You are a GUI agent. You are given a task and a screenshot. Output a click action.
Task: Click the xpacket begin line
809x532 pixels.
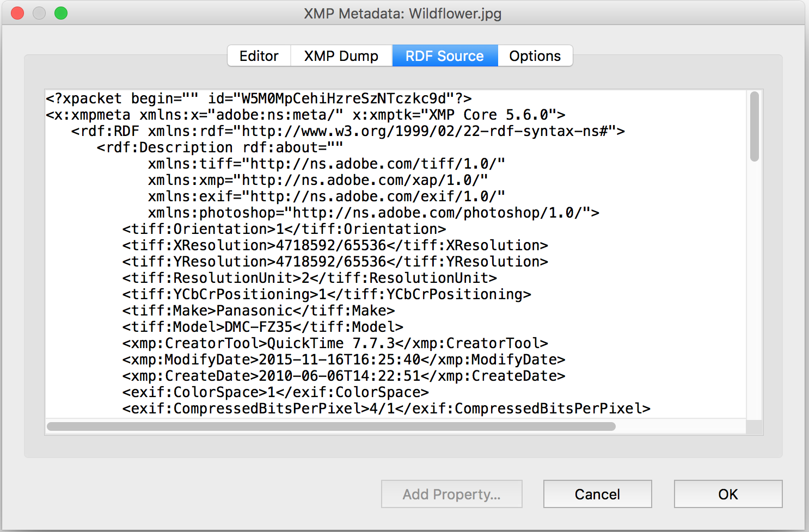259,98
